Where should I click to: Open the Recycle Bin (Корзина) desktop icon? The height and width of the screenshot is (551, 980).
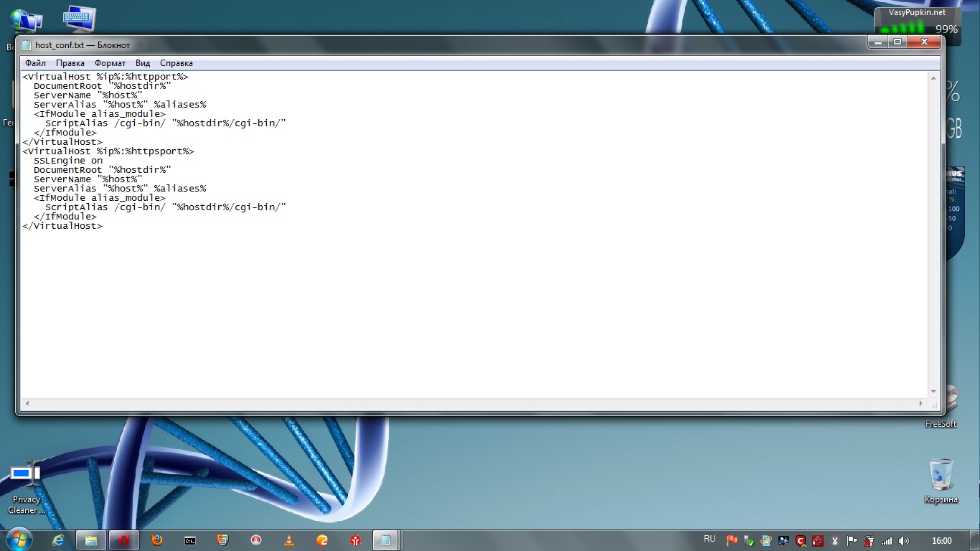pos(941,476)
